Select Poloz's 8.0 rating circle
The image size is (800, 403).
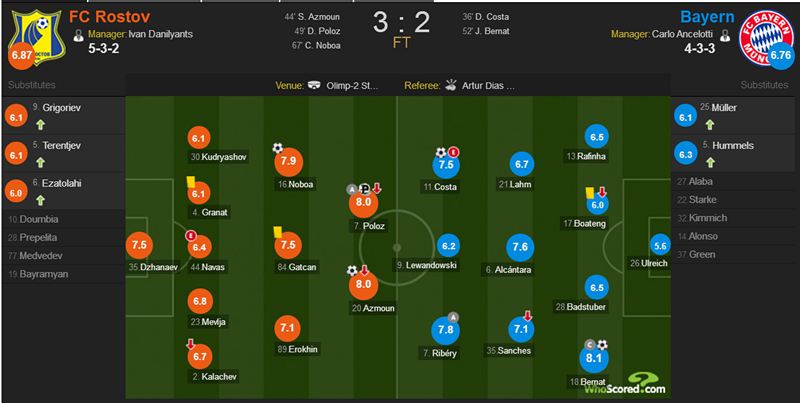click(363, 202)
